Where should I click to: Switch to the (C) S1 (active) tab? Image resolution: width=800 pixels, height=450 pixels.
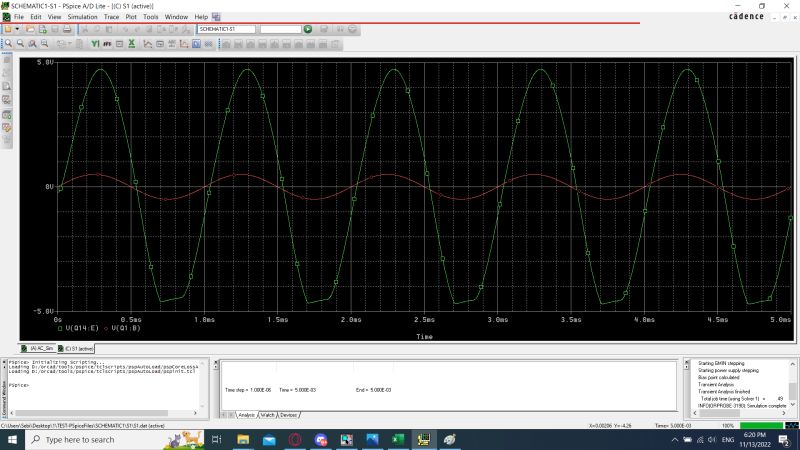click(x=76, y=348)
